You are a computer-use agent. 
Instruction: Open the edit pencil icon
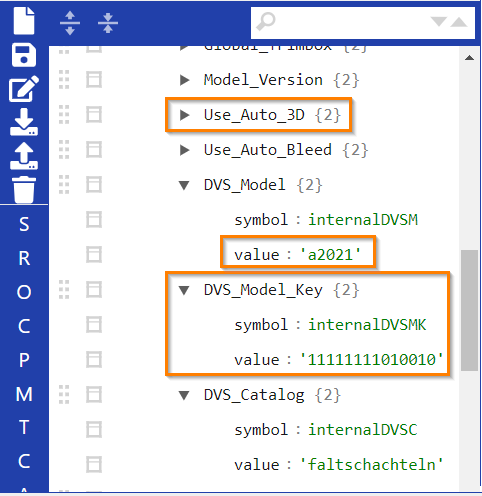(x=24, y=89)
